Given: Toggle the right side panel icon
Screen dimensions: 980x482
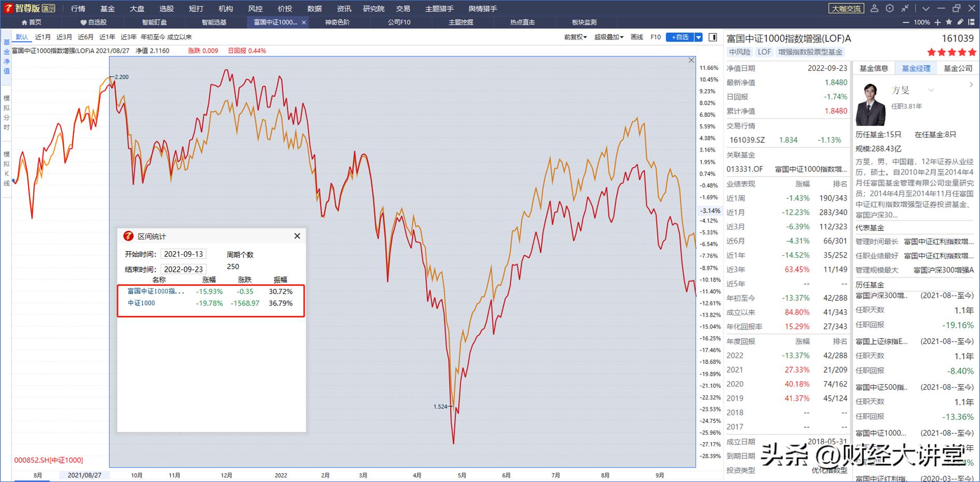Looking at the screenshot, I should point(713,37).
